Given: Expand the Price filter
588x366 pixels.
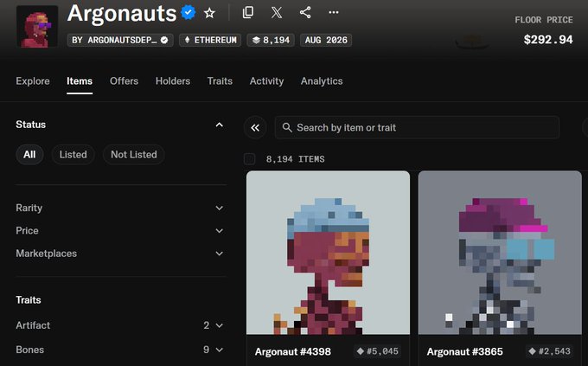Looking at the screenshot, I should [x=121, y=230].
